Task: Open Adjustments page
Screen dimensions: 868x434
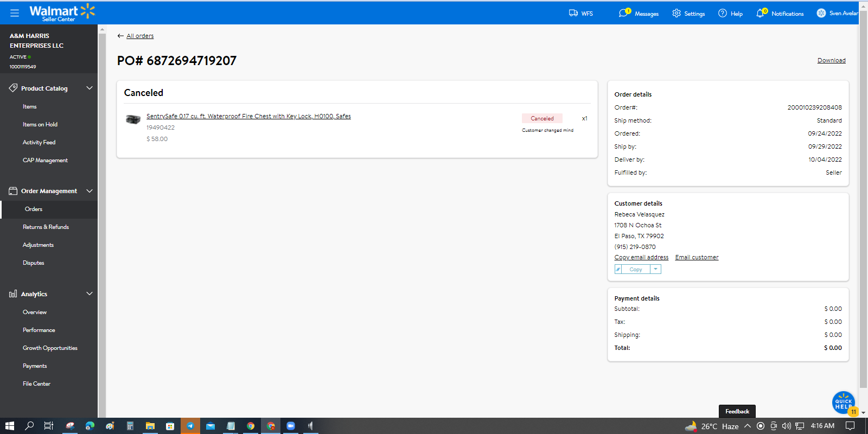Action: tap(38, 245)
